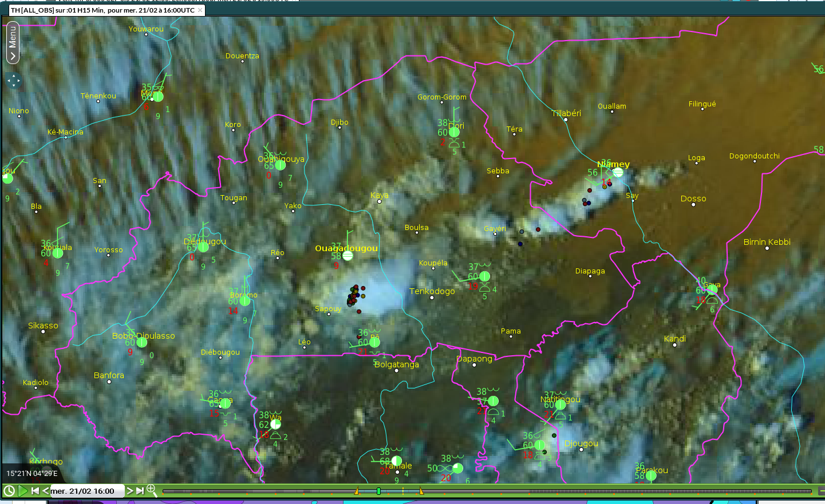Click the Boromo station observation circle
The height and width of the screenshot is (504, 825).
pos(245,300)
